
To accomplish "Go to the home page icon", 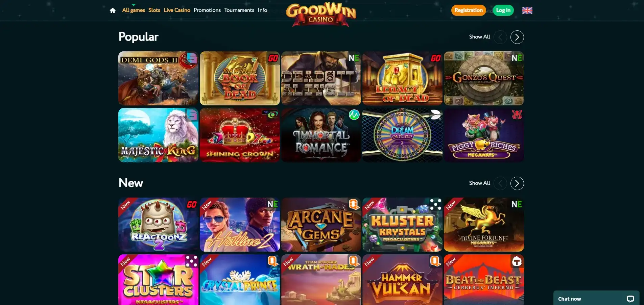I will point(113,10).
